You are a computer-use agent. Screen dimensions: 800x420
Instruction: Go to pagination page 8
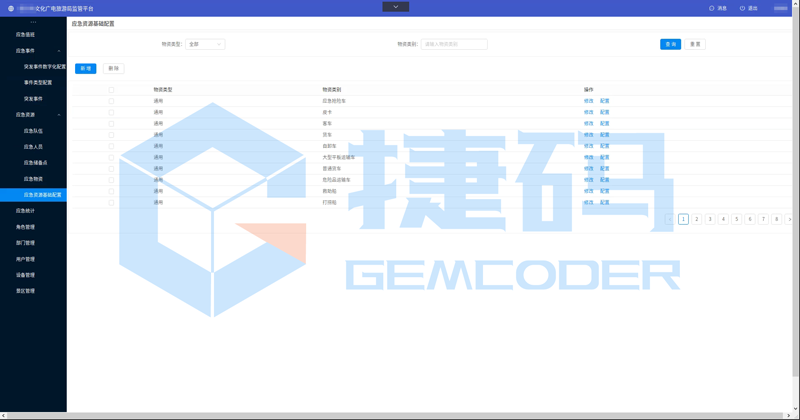776,219
